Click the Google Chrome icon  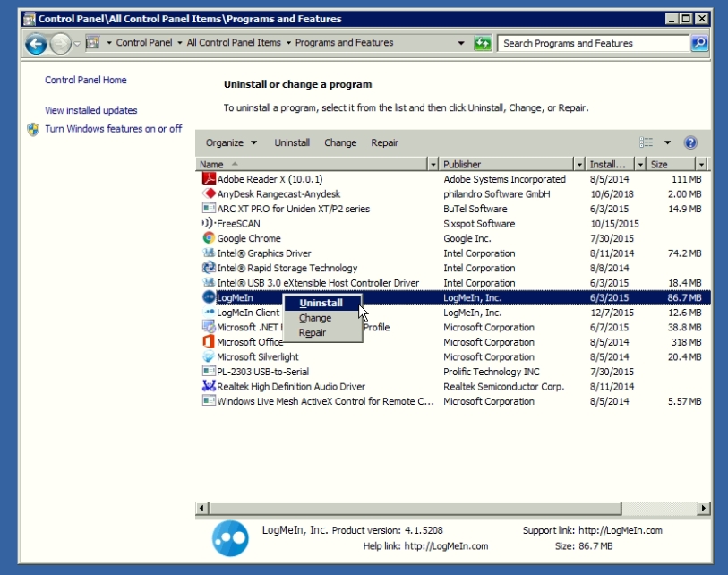(x=209, y=238)
